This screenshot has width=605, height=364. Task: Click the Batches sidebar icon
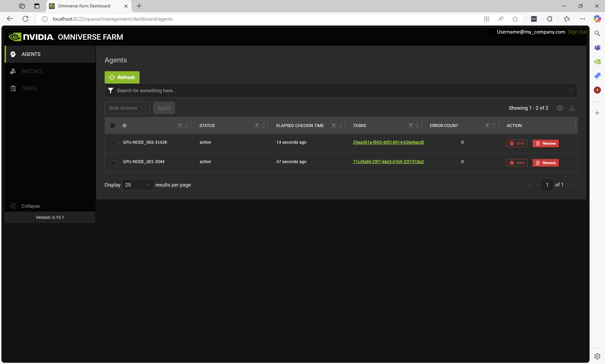pyautogui.click(x=13, y=71)
